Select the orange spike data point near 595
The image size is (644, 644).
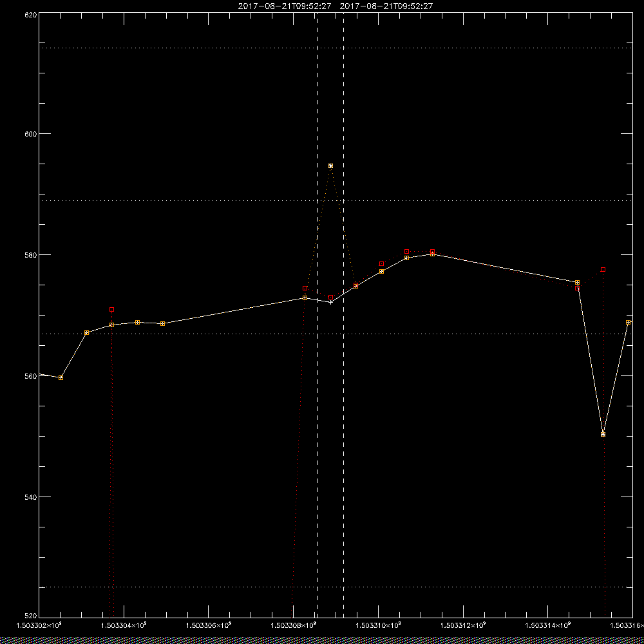pyautogui.click(x=330, y=166)
